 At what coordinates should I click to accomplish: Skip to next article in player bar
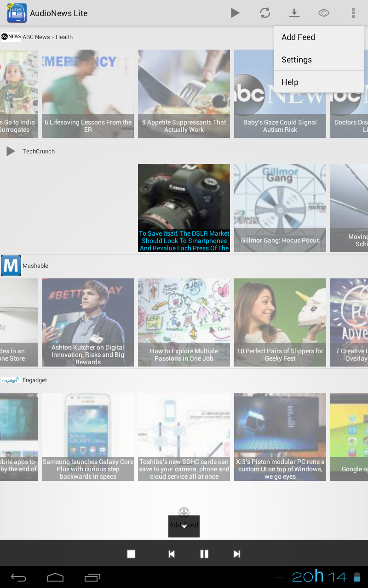[x=237, y=554]
